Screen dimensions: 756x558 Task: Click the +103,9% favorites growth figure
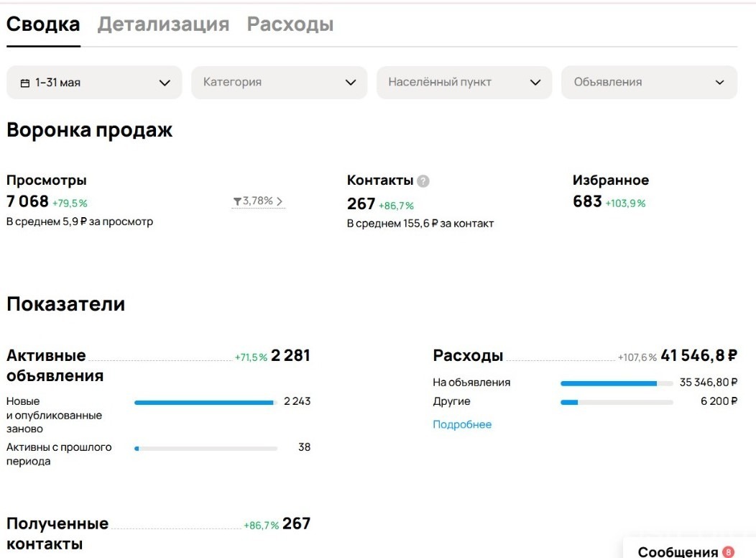click(x=625, y=203)
